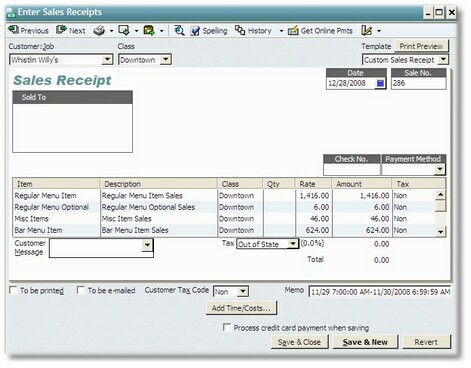Image resolution: width=471 pixels, height=368 pixels.
Task: Click the Memo field
Action: click(380, 292)
